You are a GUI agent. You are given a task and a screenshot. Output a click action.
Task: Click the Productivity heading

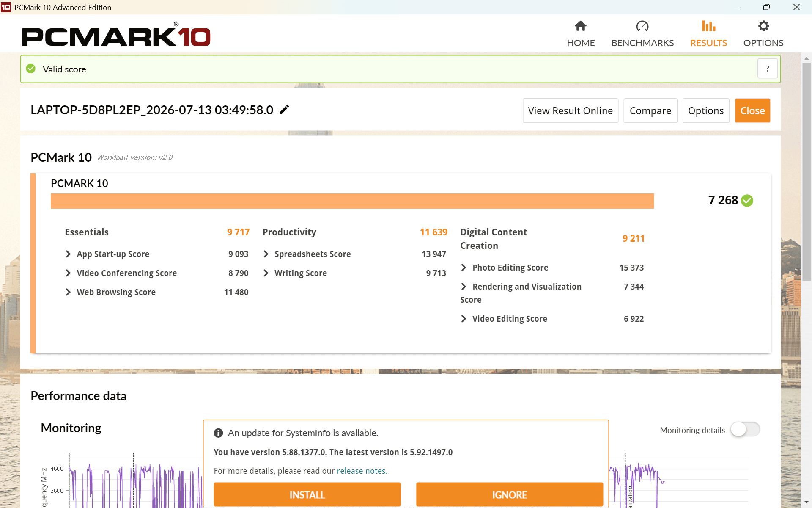(x=289, y=232)
